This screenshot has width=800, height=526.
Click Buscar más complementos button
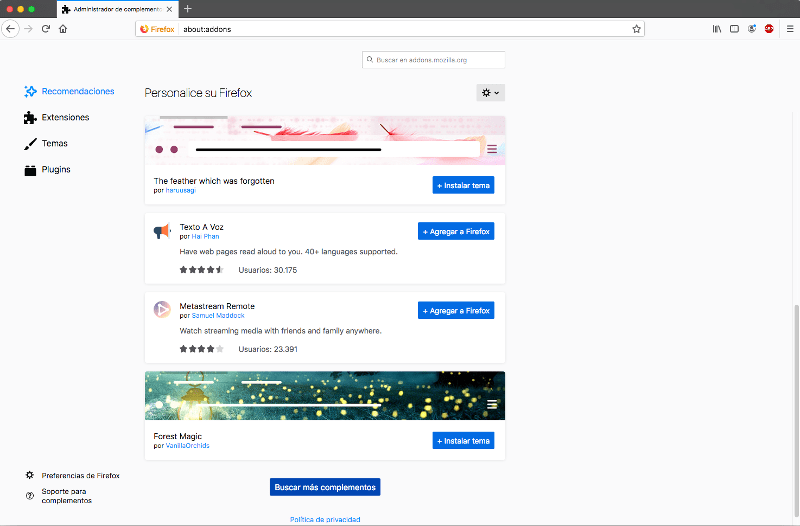[x=325, y=487]
